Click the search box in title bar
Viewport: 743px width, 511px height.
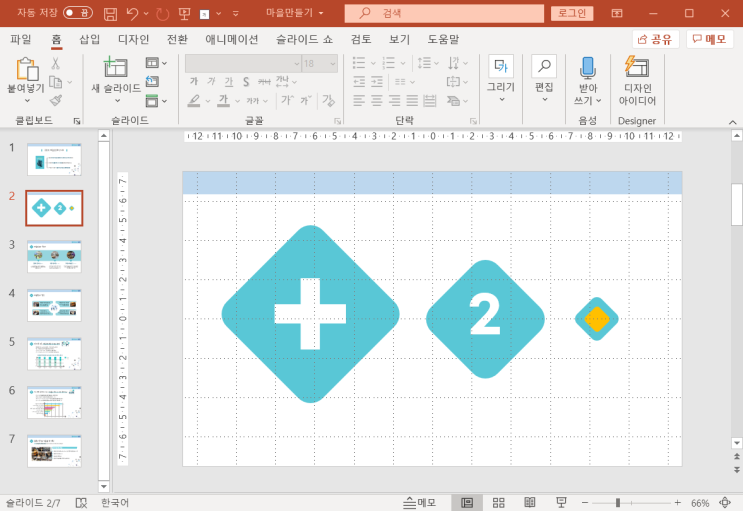coord(444,13)
